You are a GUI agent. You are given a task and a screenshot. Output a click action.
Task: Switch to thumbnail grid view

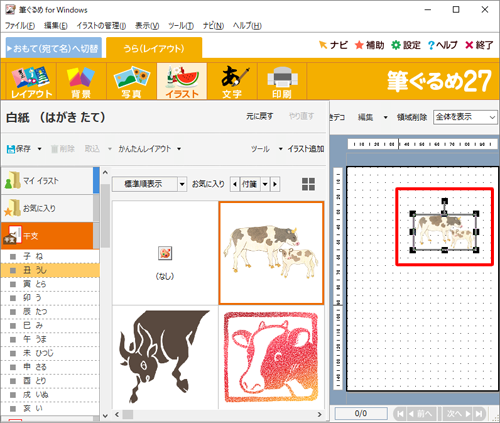tap(308, 184)
